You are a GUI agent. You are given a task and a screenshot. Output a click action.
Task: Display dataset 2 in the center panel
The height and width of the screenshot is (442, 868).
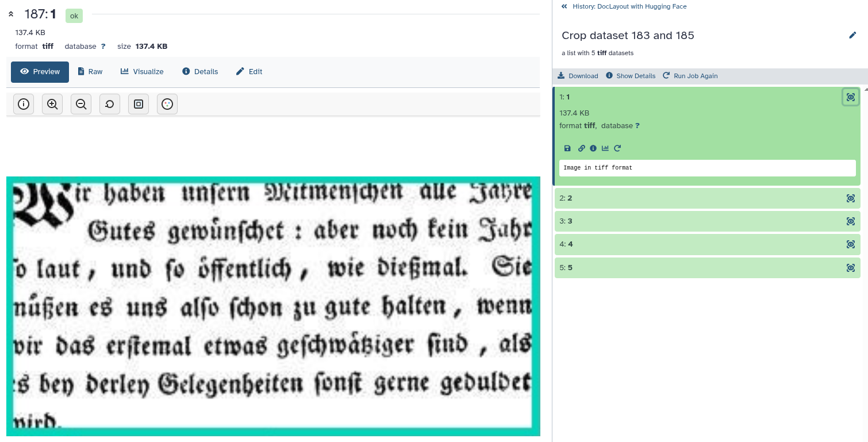click(x=850, y=198)
